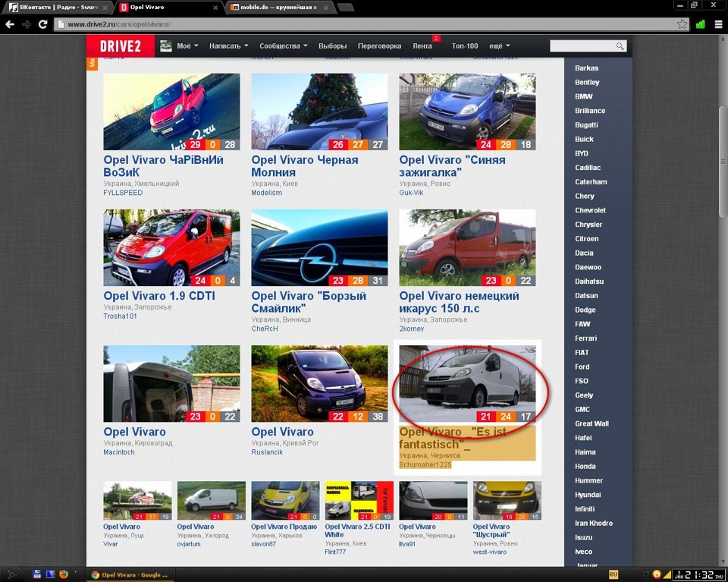This screenshot has height=582, width=728.
Task: Open a new browser tab
Action: coord(346,8)
